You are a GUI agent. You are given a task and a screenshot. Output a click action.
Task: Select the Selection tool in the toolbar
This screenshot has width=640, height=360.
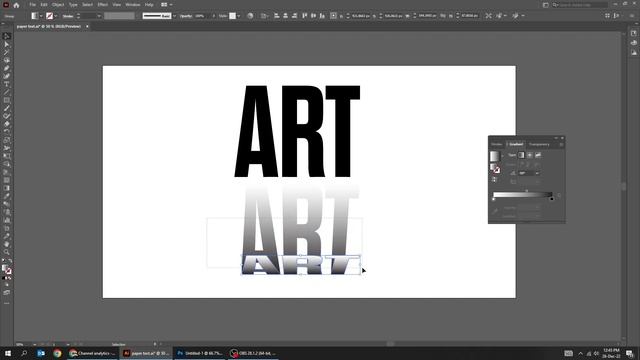7,36
